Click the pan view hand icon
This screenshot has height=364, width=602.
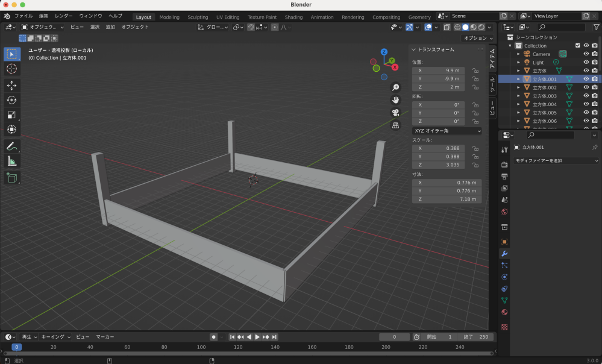click(x=395, y=100)
